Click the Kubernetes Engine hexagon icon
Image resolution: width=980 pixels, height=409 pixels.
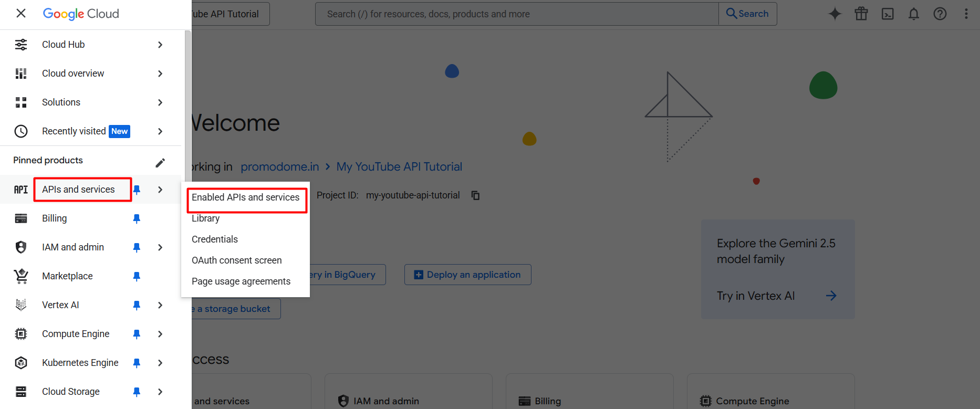21,363
